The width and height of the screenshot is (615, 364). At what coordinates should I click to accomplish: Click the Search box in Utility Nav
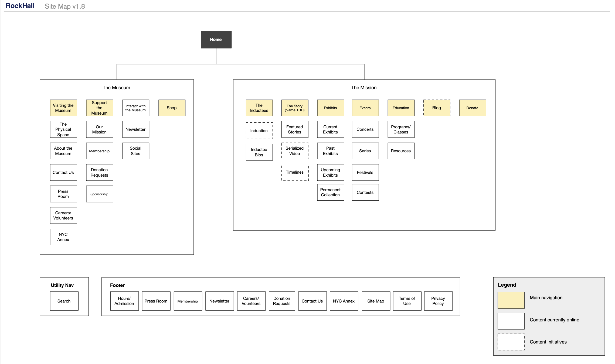(x=64, y=301)
